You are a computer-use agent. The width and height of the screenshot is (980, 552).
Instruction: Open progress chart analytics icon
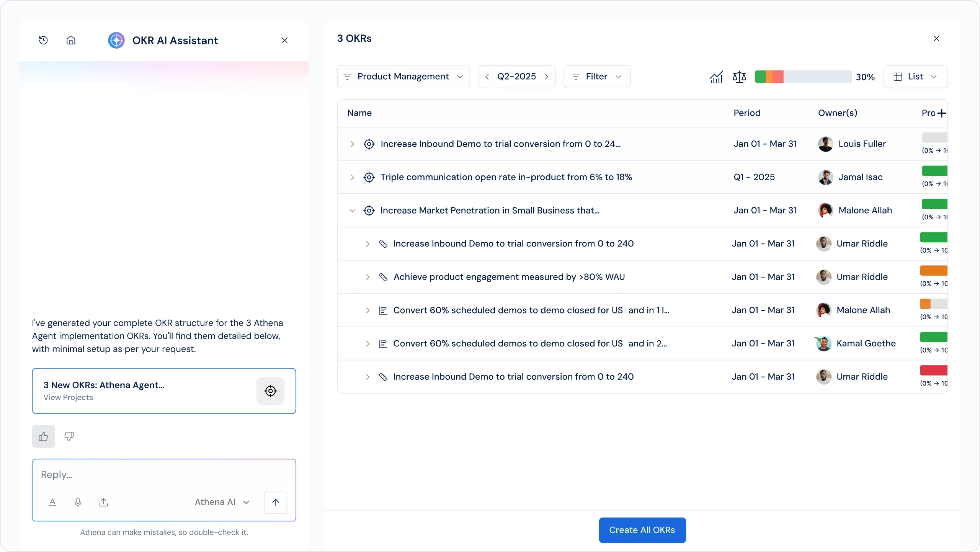(x=716, y=77)
